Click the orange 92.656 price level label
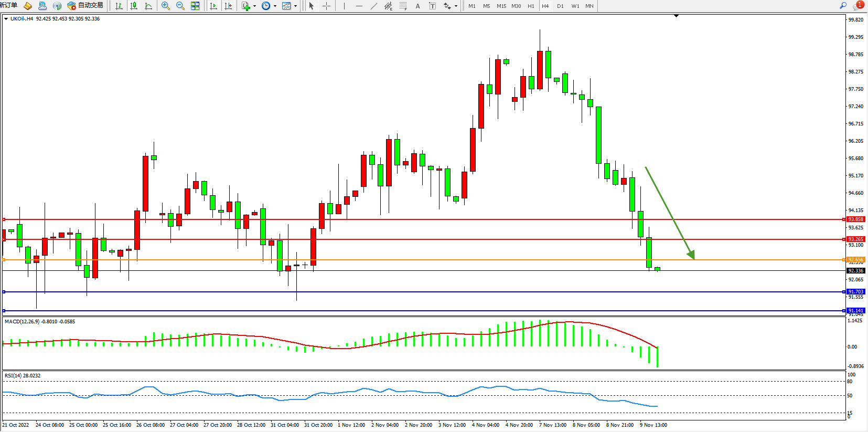 (855, 260)
